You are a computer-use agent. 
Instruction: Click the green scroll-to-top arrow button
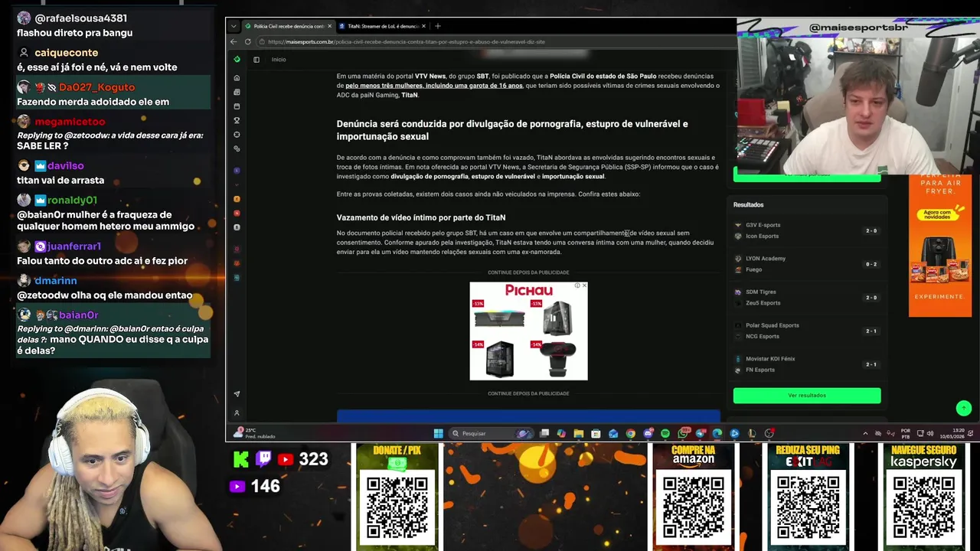coord(964,408)
